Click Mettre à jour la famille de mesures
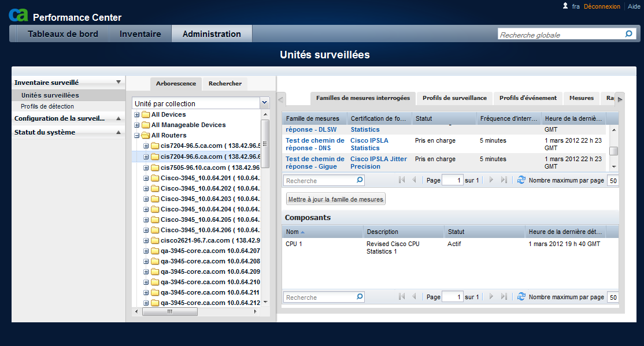The height and width of the screenshot is (346, 644). coord(336,199)
